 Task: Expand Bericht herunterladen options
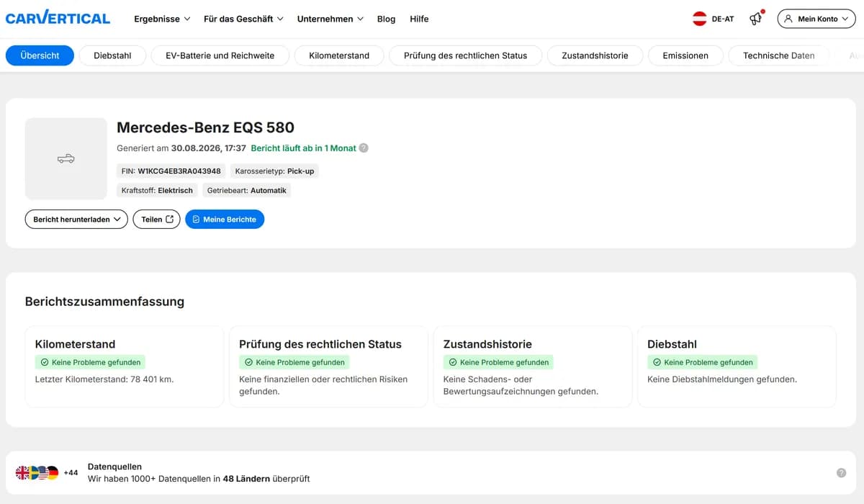[76, 219]
